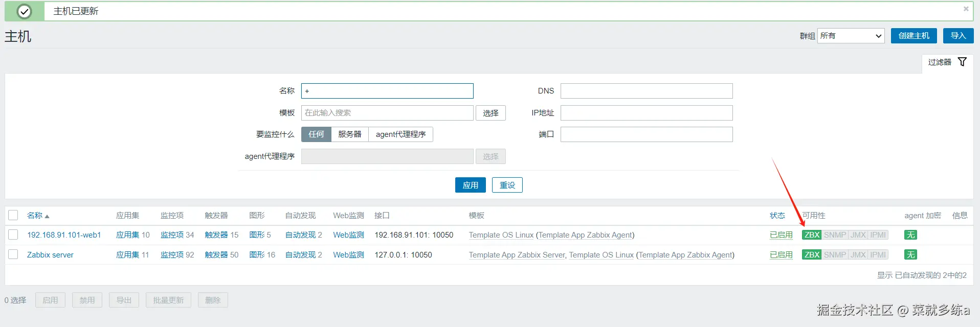Open Web监测 for Zabbix server
Image resolution: width=980 pixels, height=327 pixels.
click(x=348, y=255)
